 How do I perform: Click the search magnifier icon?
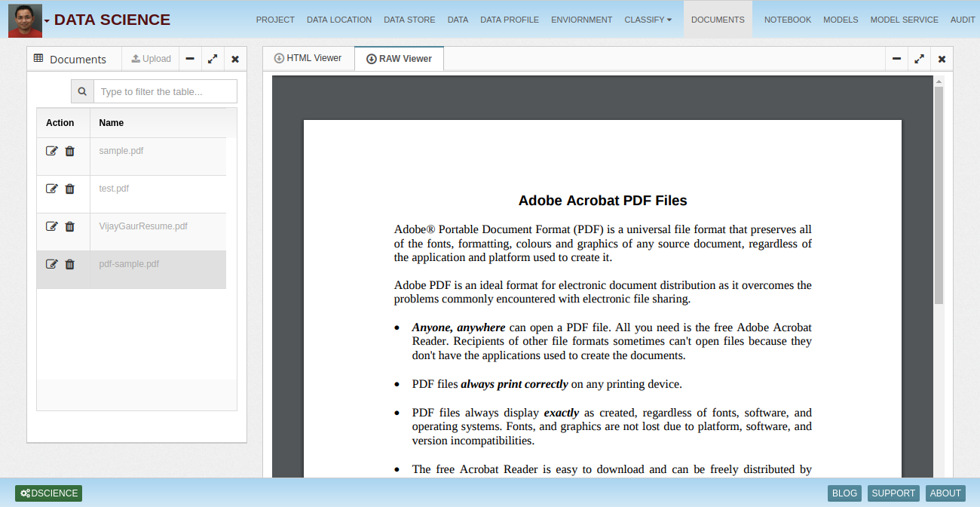point(83,91)
